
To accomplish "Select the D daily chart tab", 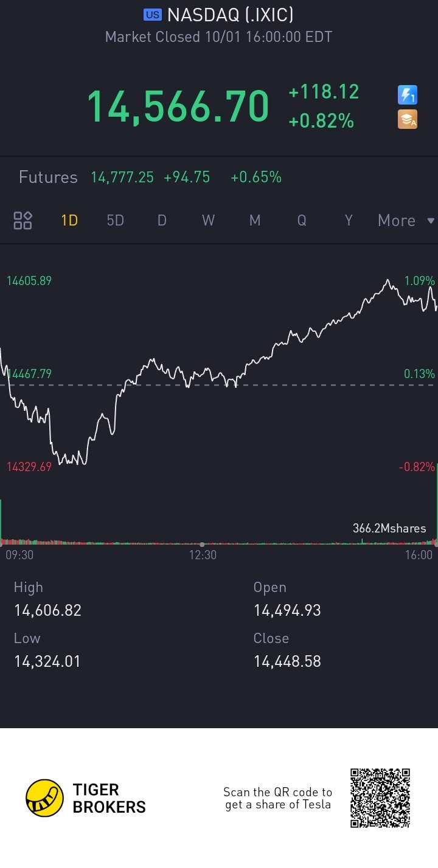I will pos(162,220).
